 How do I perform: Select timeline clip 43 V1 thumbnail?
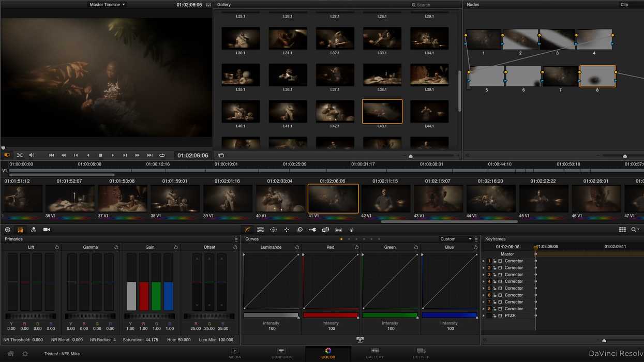coord(439,199)
